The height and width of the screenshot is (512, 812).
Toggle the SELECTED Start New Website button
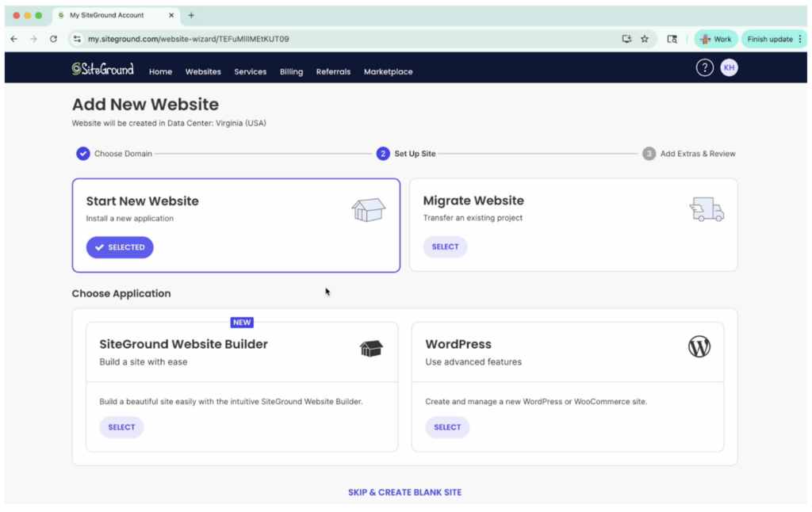120,247
